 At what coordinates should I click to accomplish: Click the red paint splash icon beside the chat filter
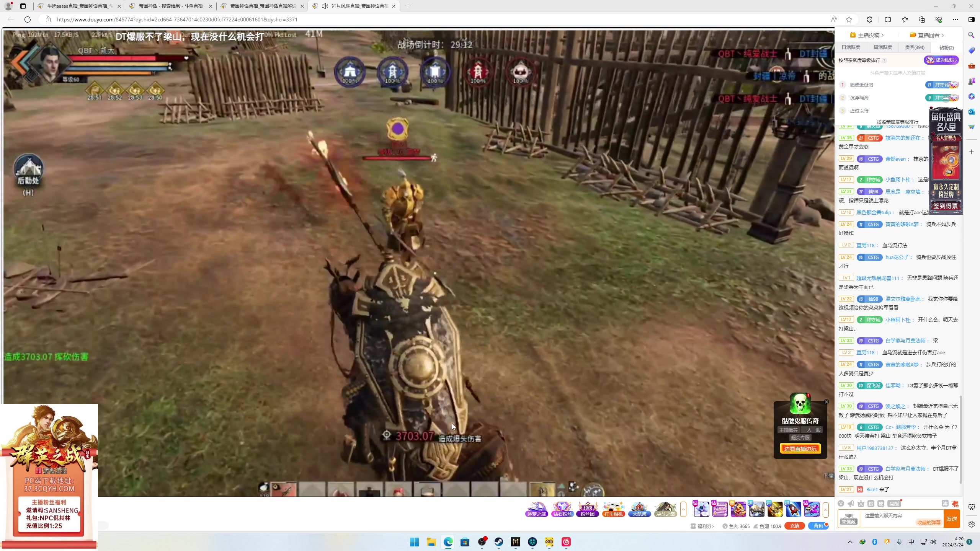[x=955, y=504]
